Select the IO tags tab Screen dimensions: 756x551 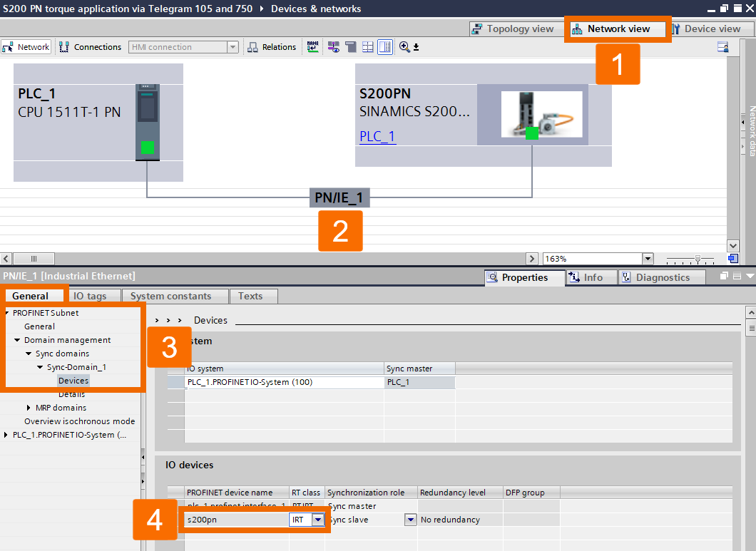(x=93, y=296)
